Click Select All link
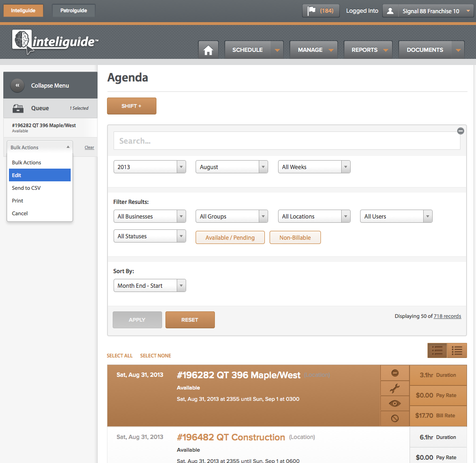The height and width of the screenshot is (463, 476). pyautogui.click(x=120, y=356)
